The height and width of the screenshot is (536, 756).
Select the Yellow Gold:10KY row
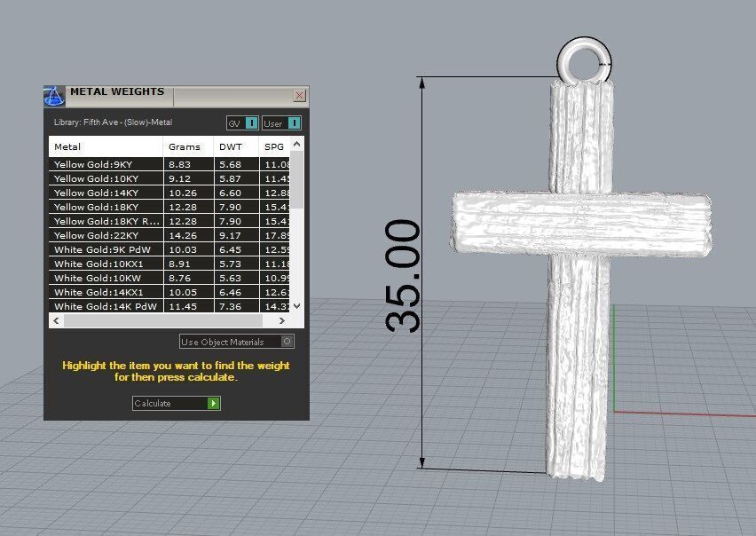(169, 178)
